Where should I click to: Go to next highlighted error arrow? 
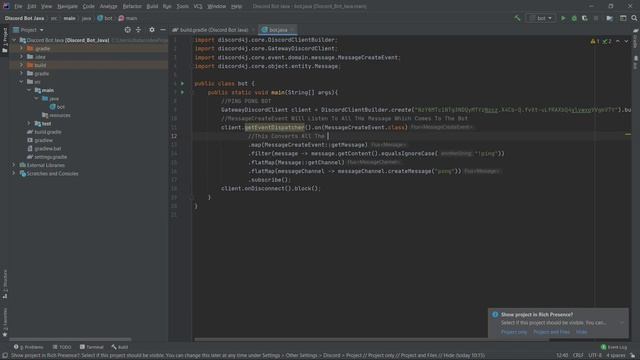pos(626,41)
